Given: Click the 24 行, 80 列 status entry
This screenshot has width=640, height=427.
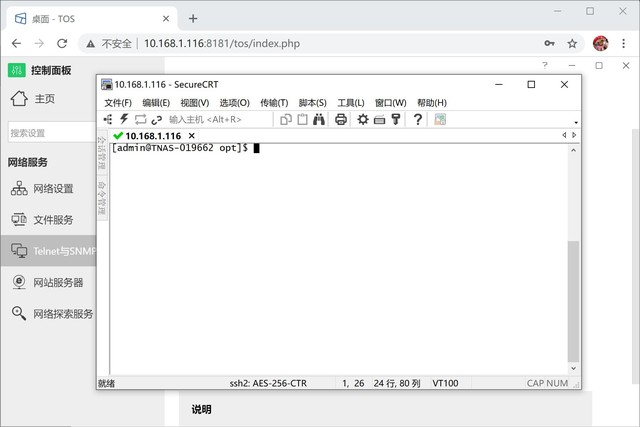Looking at the screenshot, I should pos(397,383).
